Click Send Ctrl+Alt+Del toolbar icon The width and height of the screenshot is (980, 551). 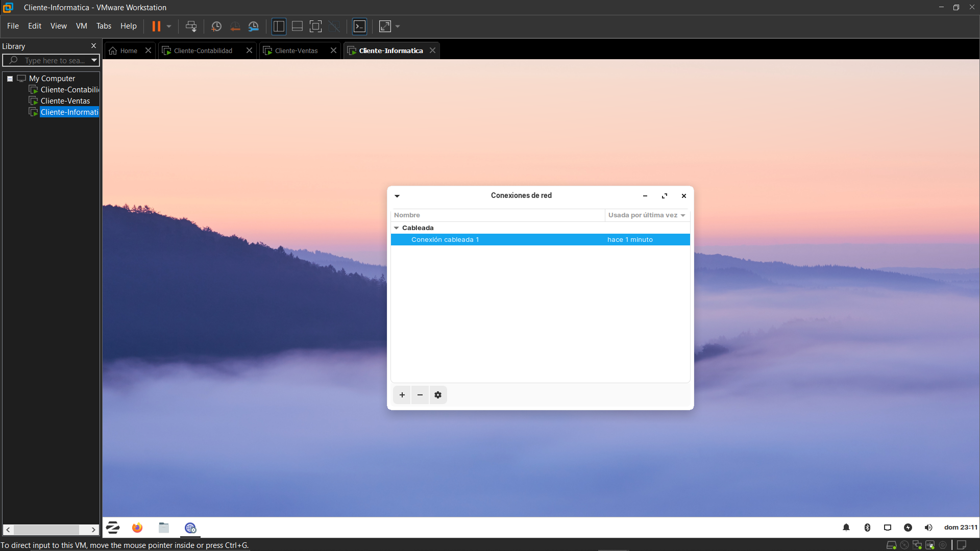(191, 27)
